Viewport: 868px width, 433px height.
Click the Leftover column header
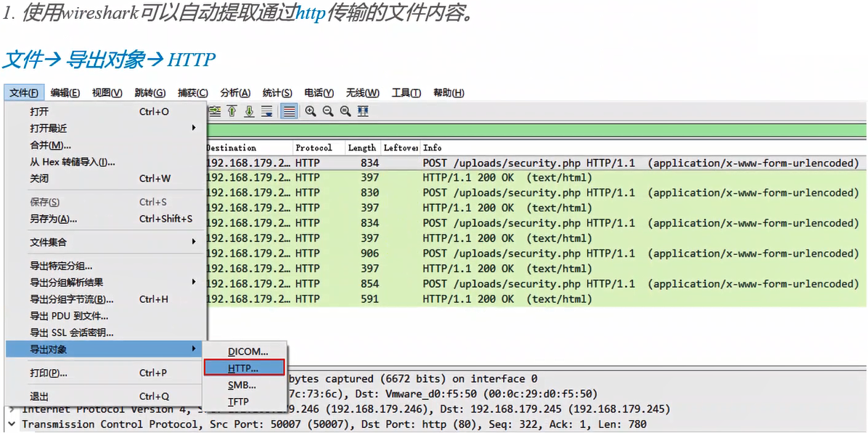coord(401,148)
